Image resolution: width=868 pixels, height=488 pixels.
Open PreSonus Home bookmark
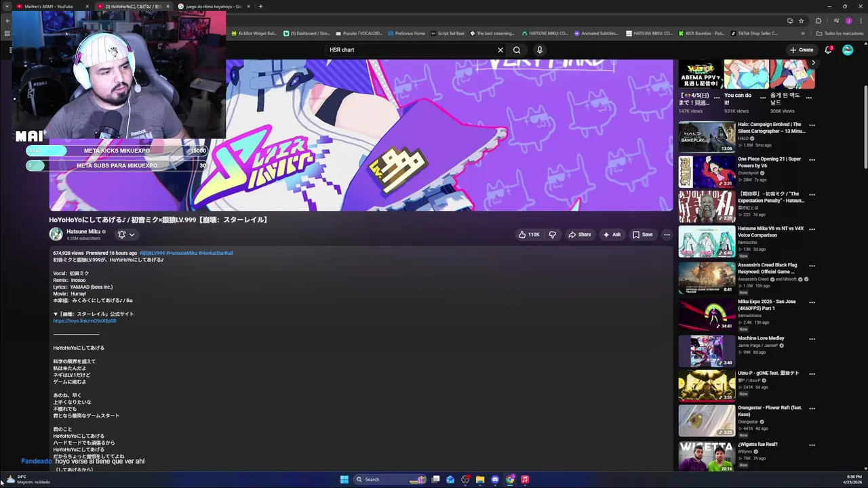406,33
